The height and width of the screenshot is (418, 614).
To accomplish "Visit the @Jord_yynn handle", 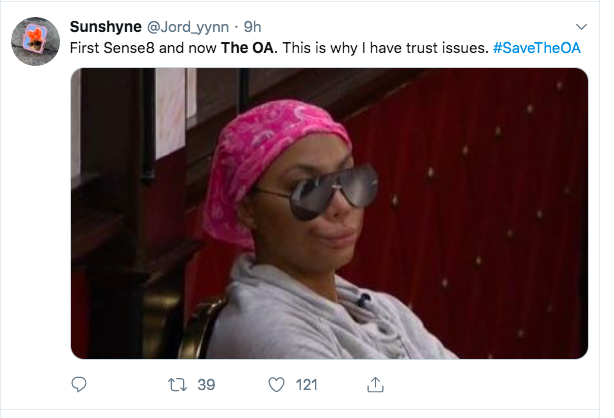I will (188, 27).
